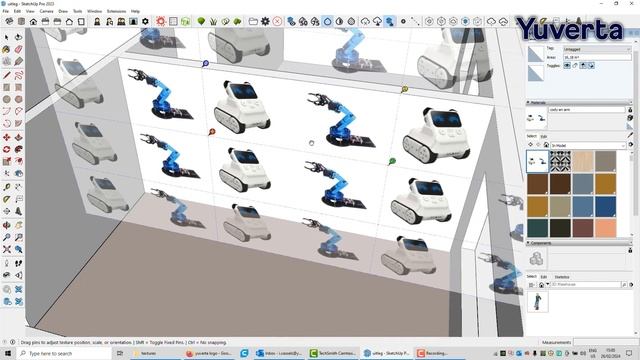Click the search button in Components panel
Screen dimensions: 640x360
coord(624,284)
